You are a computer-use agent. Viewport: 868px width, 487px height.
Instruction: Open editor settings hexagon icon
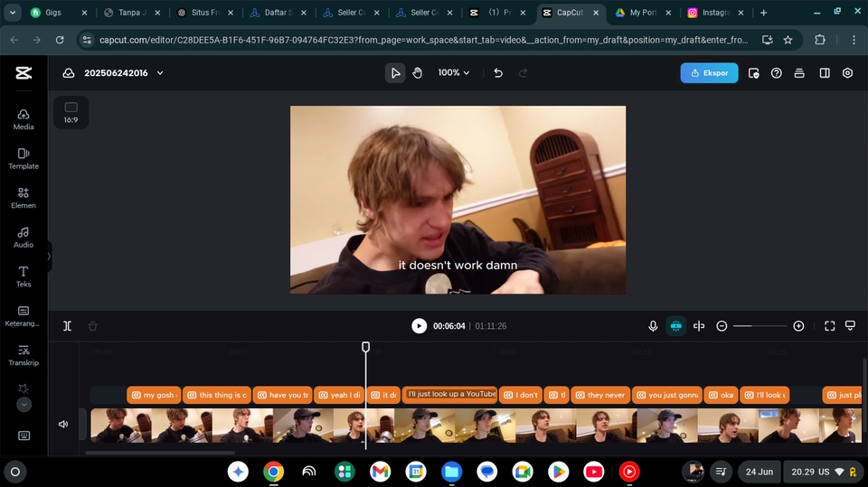847,73
